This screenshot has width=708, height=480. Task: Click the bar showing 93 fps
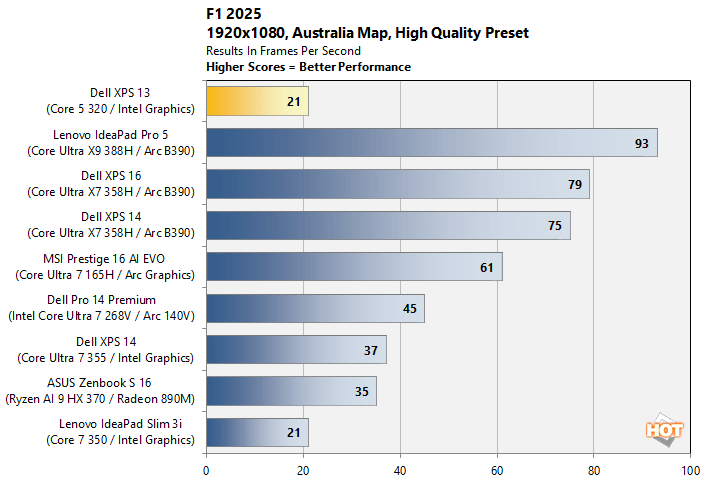click(432, 143)
